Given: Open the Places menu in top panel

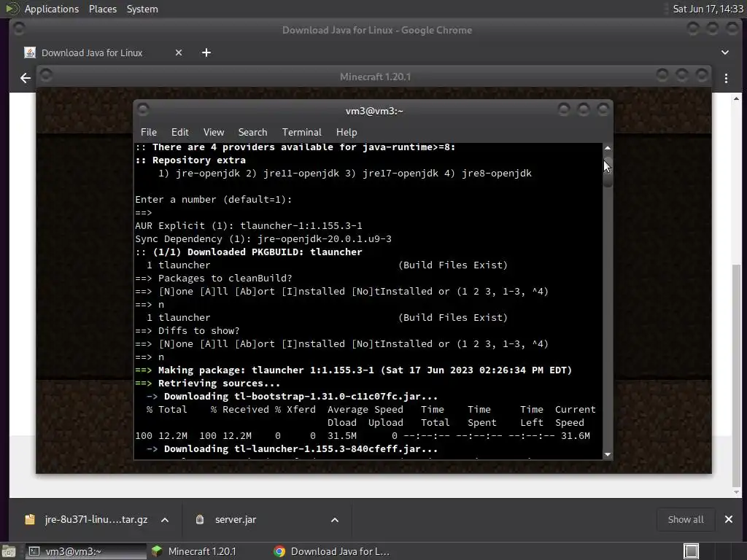Looking at the screenshot, I should (102, 9).
